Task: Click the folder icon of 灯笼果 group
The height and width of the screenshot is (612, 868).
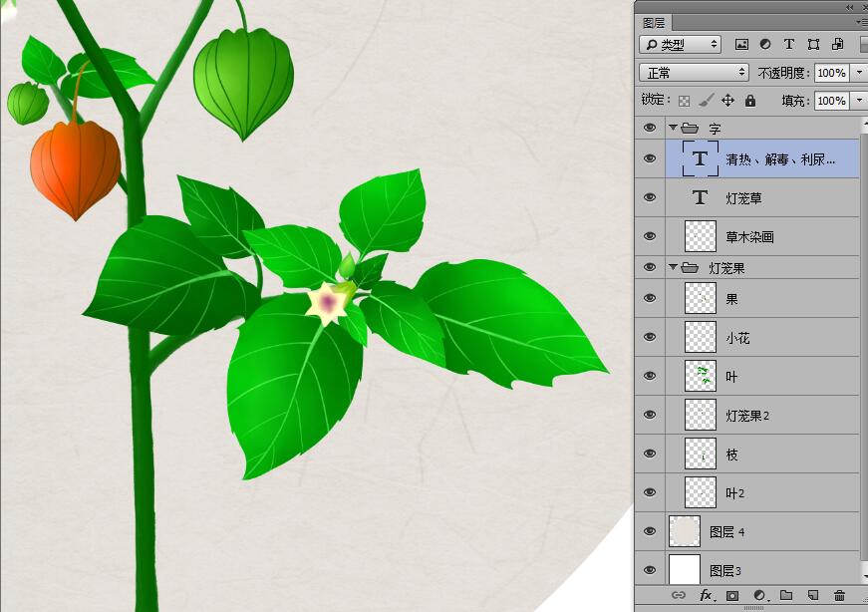Action: (x=690, y=268)
